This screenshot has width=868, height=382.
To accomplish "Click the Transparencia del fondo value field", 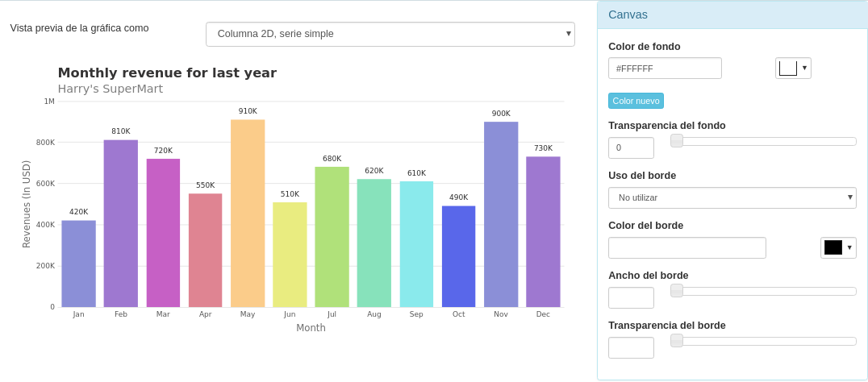I will point(631,147).
